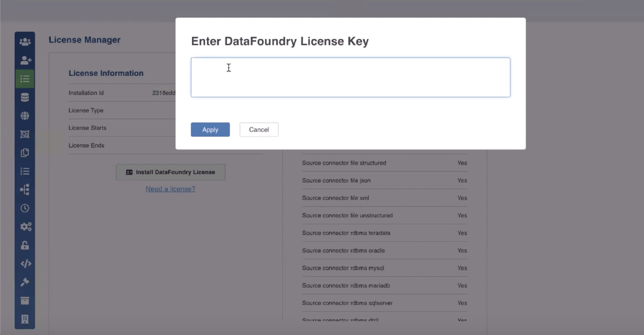Viewport: 644px width, 335px height.
Task: Click 'Source connector file json' row
Action: point(385,180)
